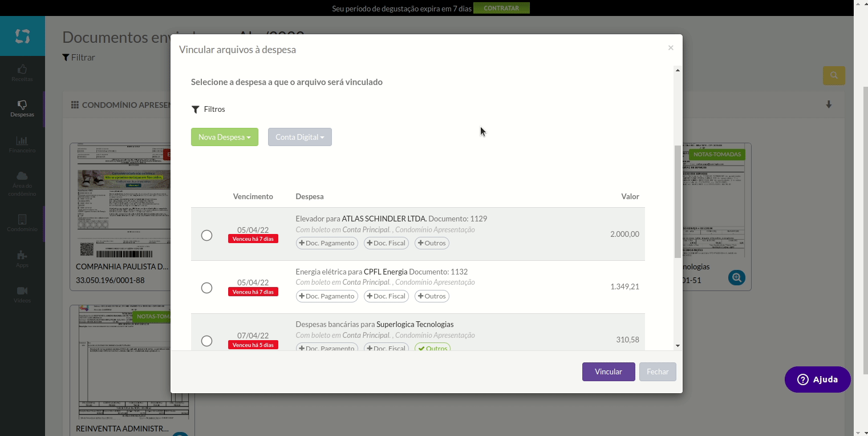Click the trial expiry message text
The height and width of the screenshot is (436, 868).
click(401, 9)
